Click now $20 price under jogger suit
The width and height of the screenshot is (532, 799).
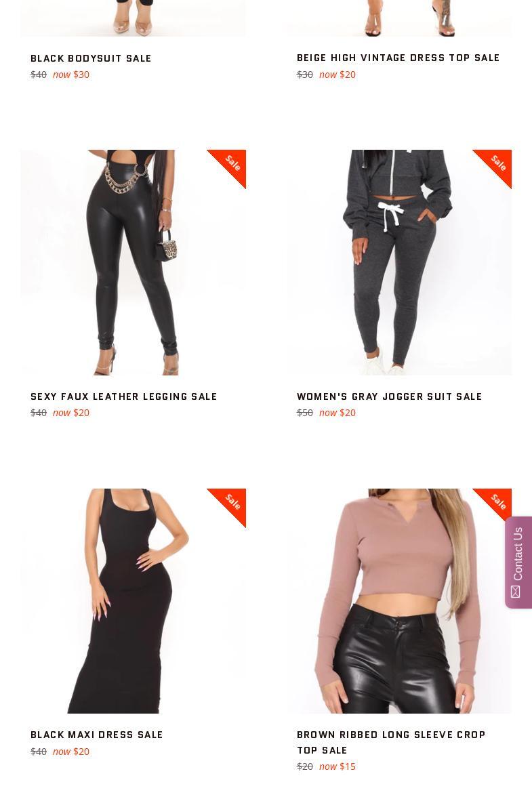[337, 413]
